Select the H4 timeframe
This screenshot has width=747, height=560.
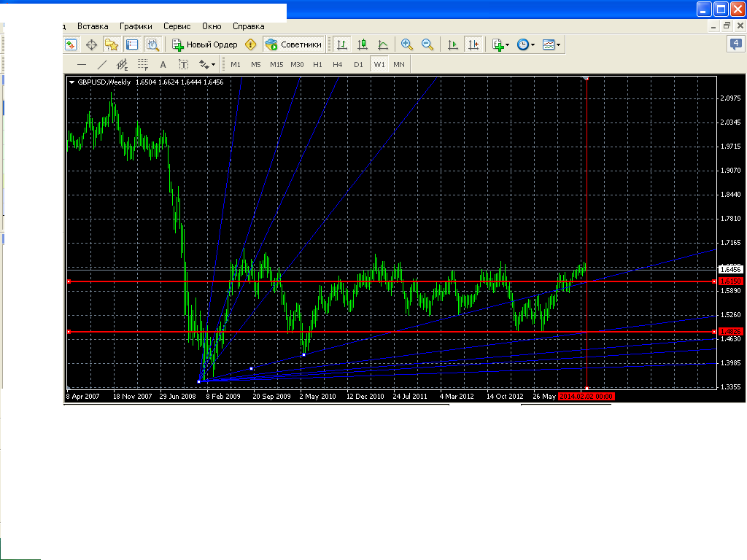click(x=338, y=64)
